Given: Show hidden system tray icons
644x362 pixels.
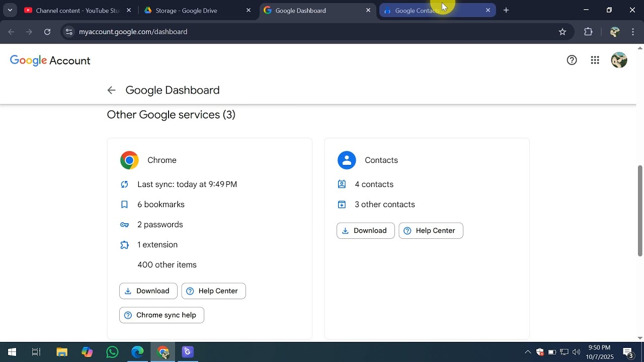Looking at the screenshot, I should point(528,352).
